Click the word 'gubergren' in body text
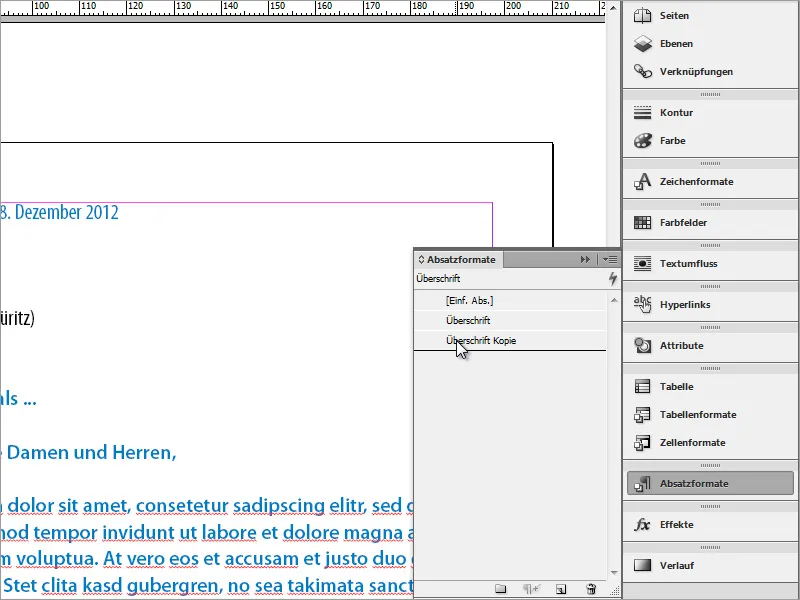The image size is (800, 600). 174,586
